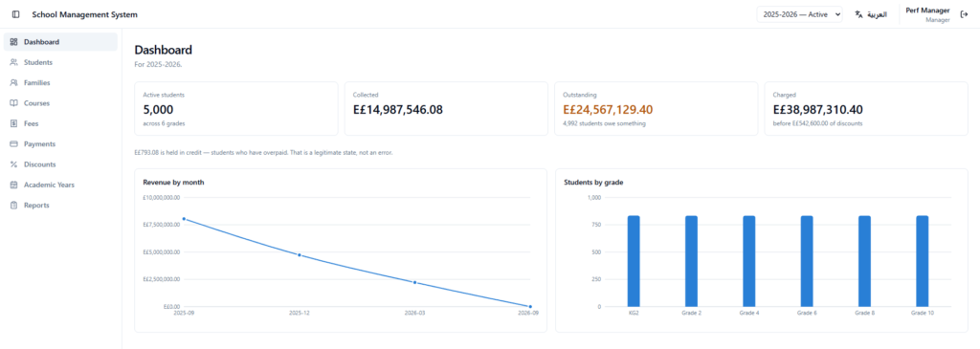Click the 2025-09 data point on revenue chart
Screen dimensions: 980x349
(184, 219)
